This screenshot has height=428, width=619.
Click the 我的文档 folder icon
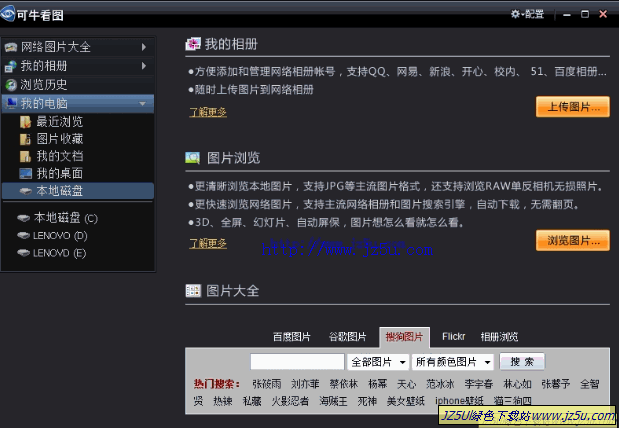point(27,156)
